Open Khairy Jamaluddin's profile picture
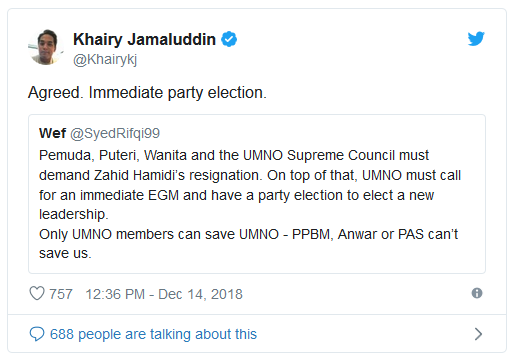Viewport: 515px width, 360px height. click(x=46, y=47)
